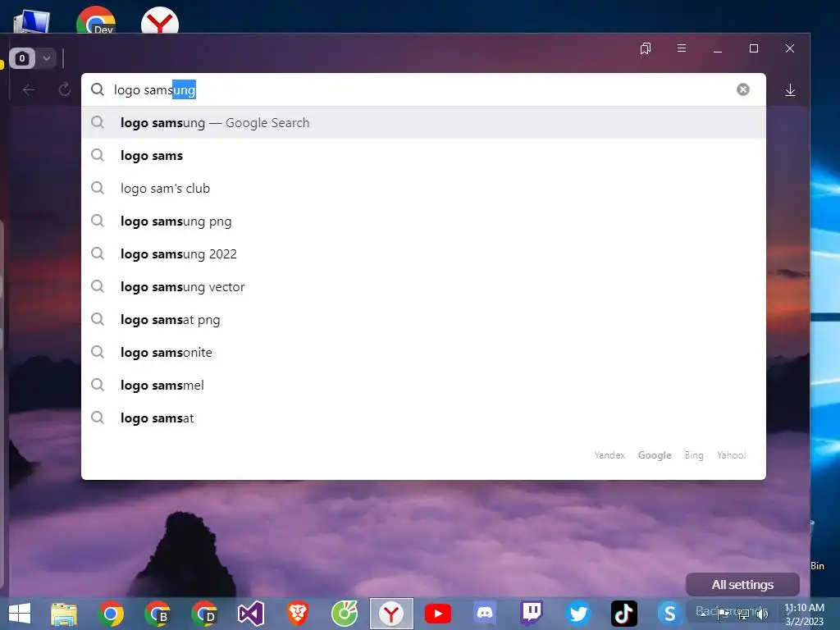Open Visual Studio from taskbar
The height and width of the screenshot is (630, 840).
point(251,614)
